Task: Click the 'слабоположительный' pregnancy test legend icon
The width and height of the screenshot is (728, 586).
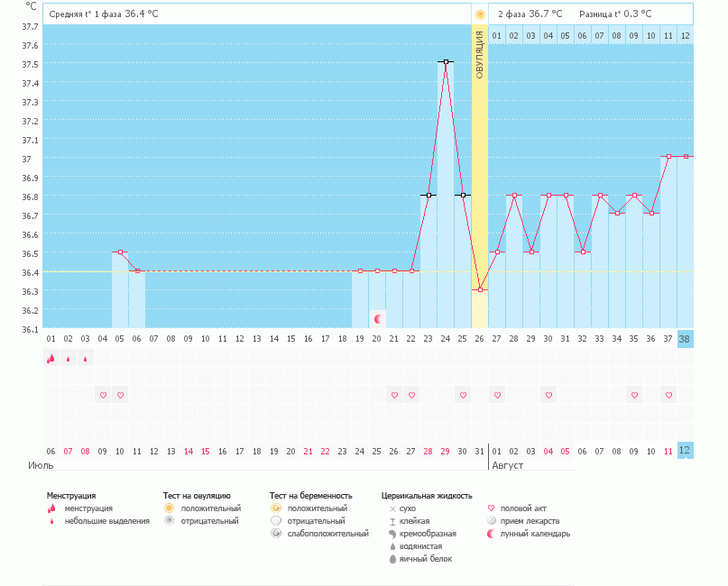Action: point(276,534)
